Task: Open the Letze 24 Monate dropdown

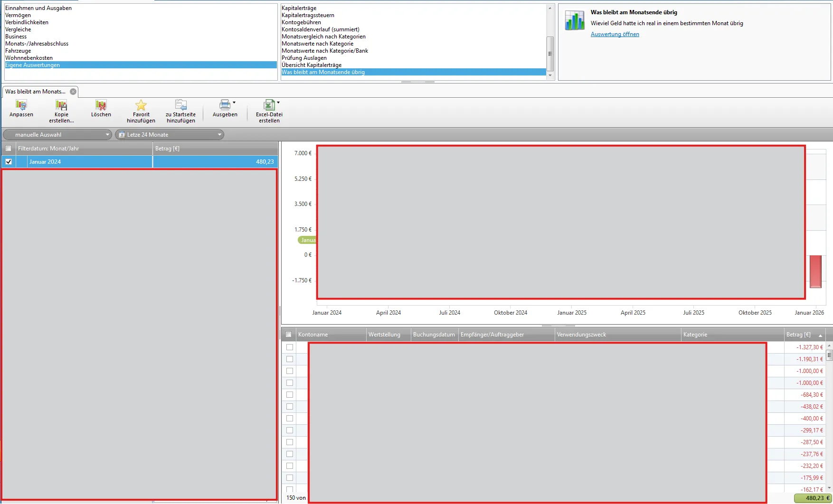Action: (170, 135)
